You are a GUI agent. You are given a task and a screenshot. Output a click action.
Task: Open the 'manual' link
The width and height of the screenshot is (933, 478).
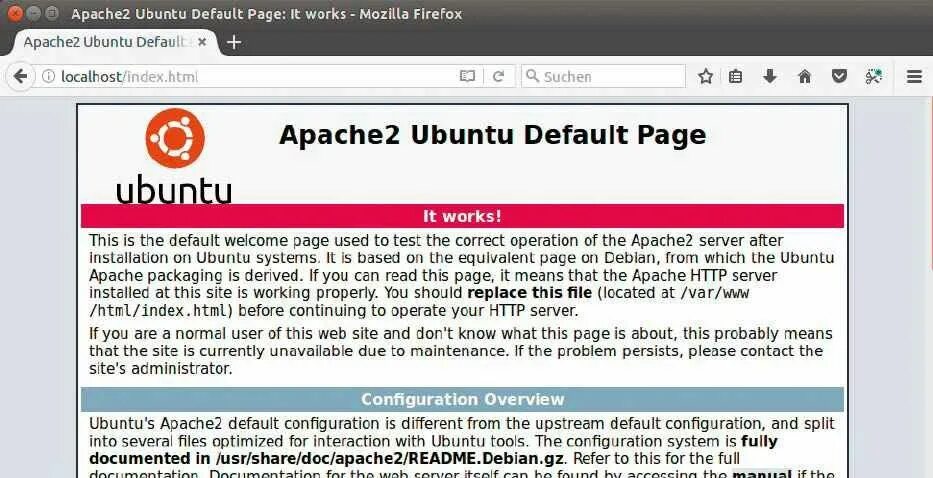coord(762,474)
